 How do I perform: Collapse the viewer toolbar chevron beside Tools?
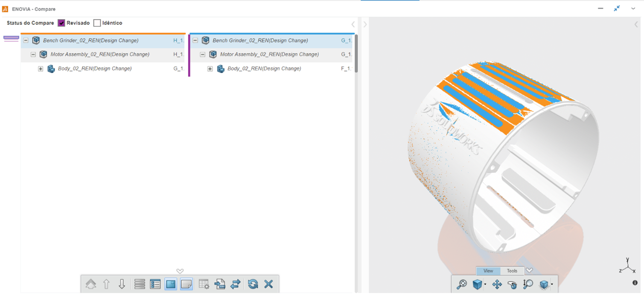click(530, 270)
